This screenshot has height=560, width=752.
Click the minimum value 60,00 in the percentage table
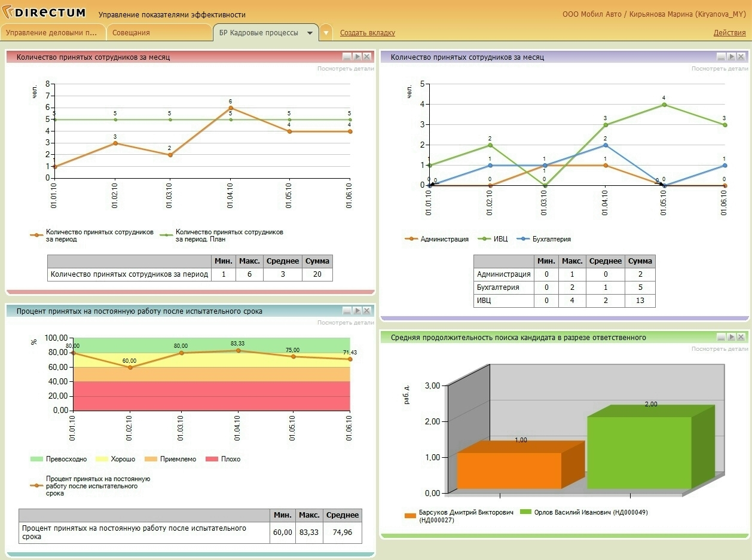point(283,533)
